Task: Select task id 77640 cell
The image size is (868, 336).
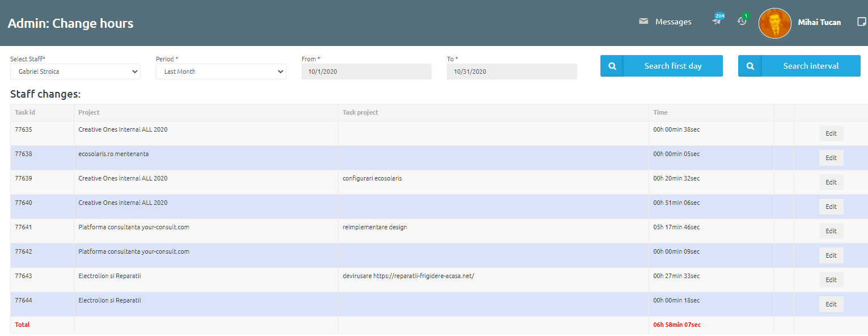Action: click(42, 207)
